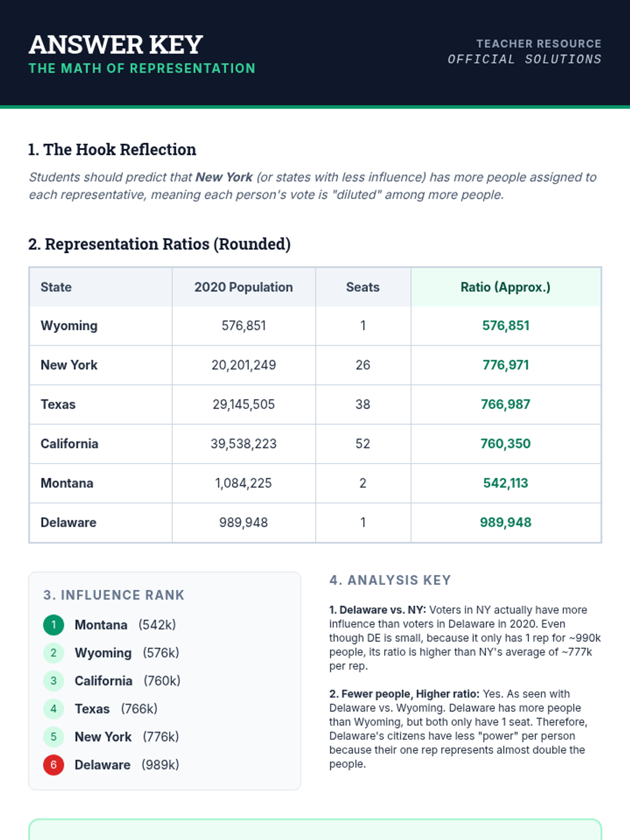
Task: Click the rank 2 badge beside Wyoming
Action: tap(54, 653)
